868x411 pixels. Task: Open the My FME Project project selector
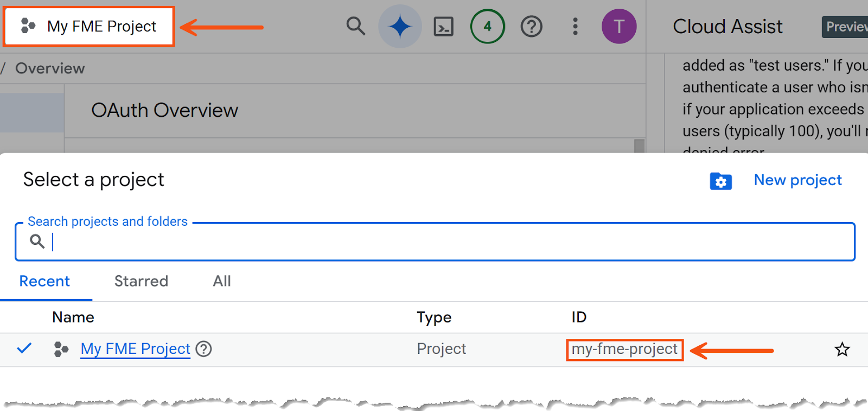coord(89,26)
